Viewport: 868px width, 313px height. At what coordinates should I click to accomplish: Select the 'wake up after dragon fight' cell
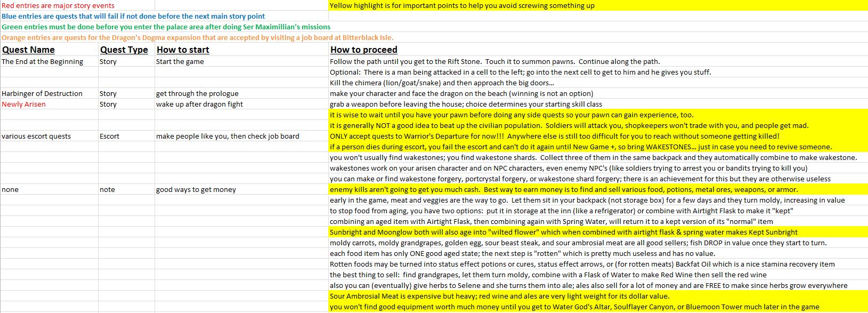242,104
